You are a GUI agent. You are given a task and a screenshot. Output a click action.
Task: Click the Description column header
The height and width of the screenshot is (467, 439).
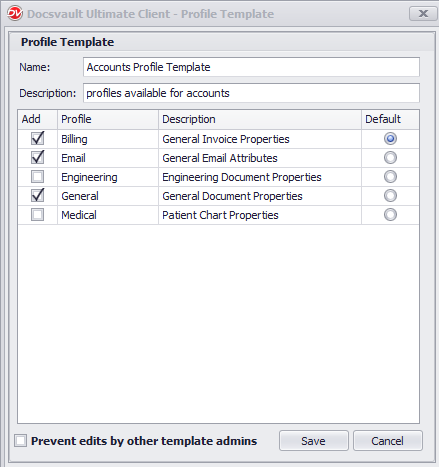click(260, 119)
